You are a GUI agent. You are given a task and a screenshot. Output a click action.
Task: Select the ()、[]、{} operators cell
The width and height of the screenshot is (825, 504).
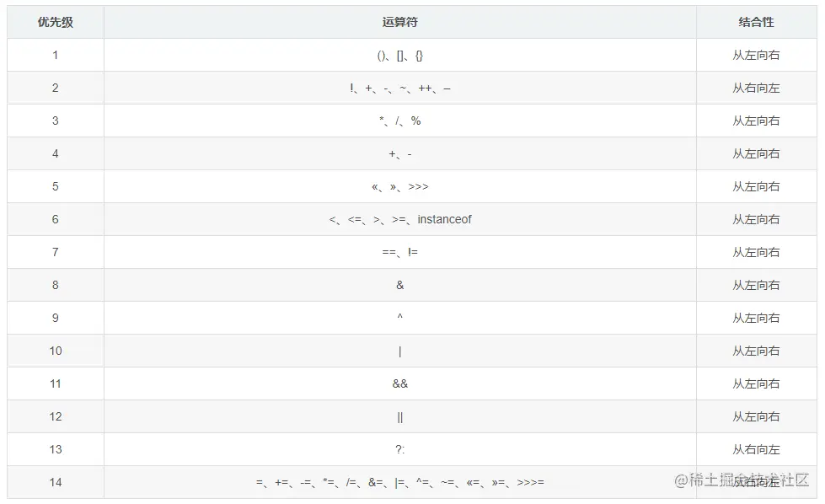pos(399,55)
